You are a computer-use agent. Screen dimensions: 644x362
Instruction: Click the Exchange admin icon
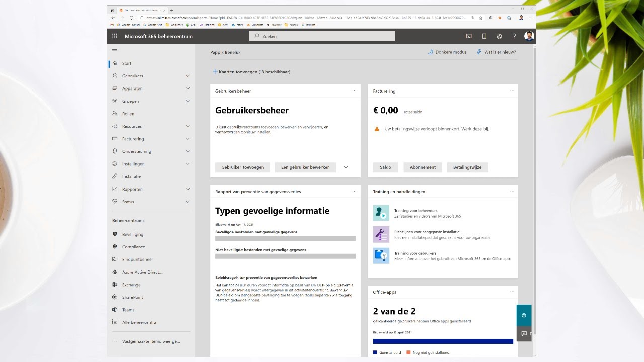[115, 285]
